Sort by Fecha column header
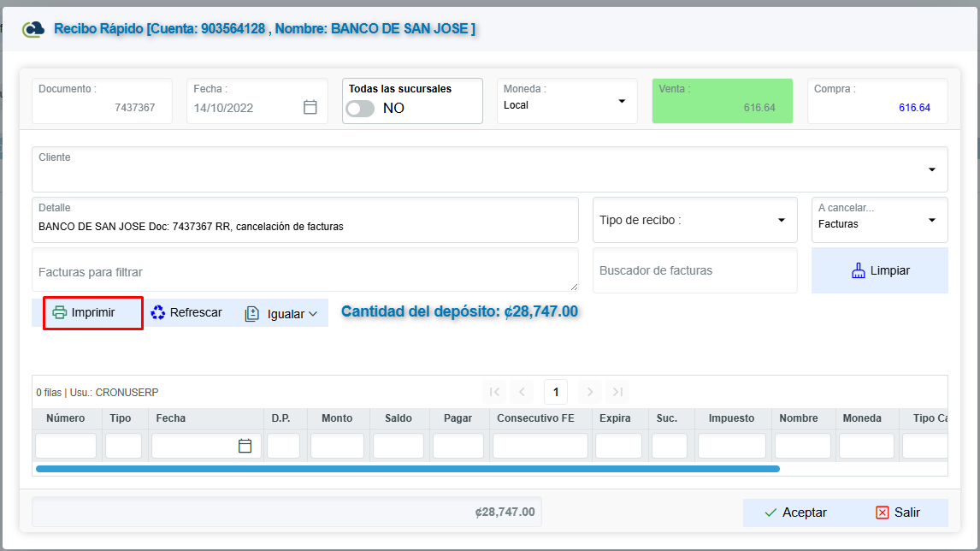The width and height of the screenshot is (980, 551). tap(171, 418)
